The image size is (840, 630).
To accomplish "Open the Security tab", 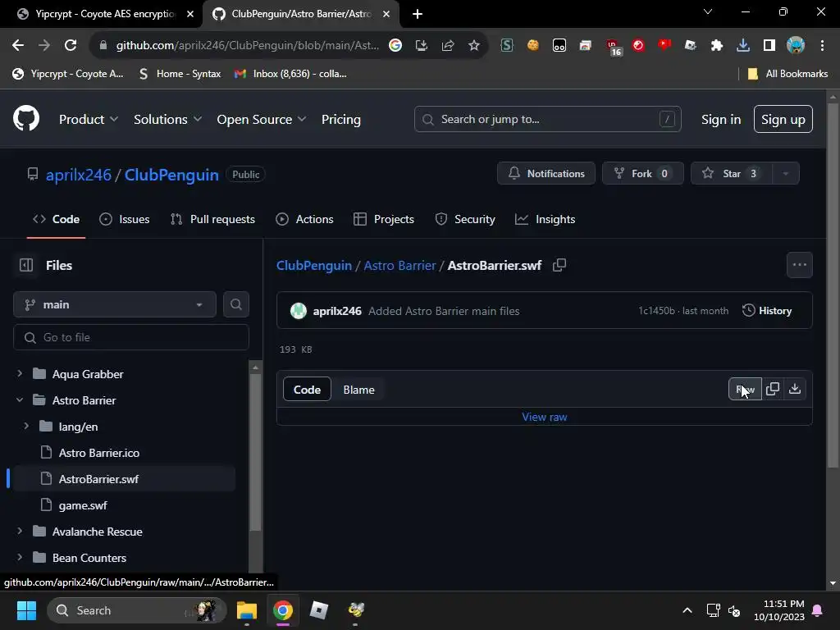I will coord(465,219).
